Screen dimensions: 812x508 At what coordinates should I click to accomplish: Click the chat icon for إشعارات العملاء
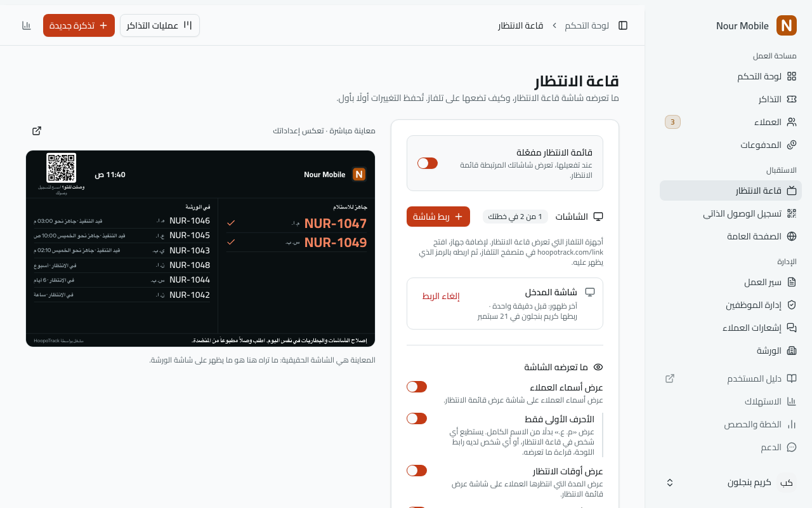coord(792,328)
